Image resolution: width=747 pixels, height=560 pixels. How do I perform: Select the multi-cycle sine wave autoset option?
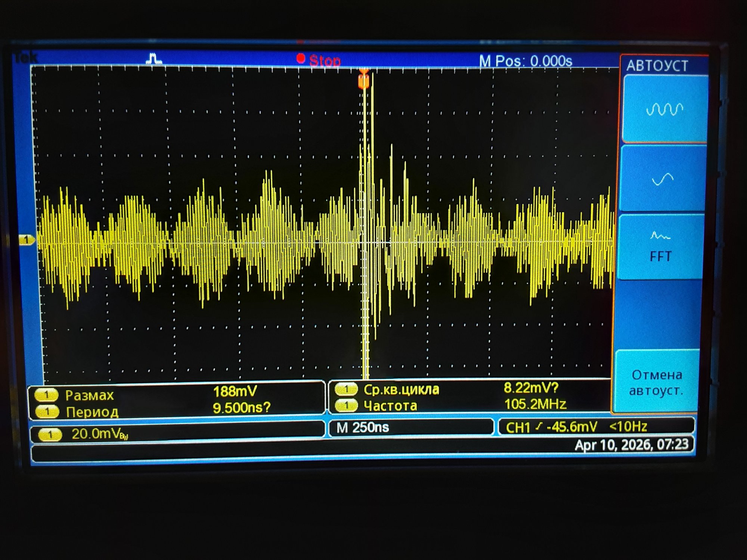[x=665, y=109]
